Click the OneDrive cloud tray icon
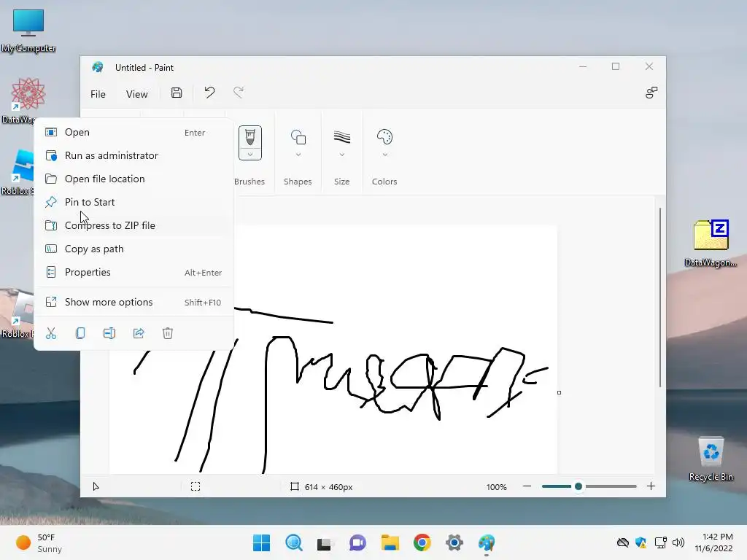The image size is (747, 560). 623,542
